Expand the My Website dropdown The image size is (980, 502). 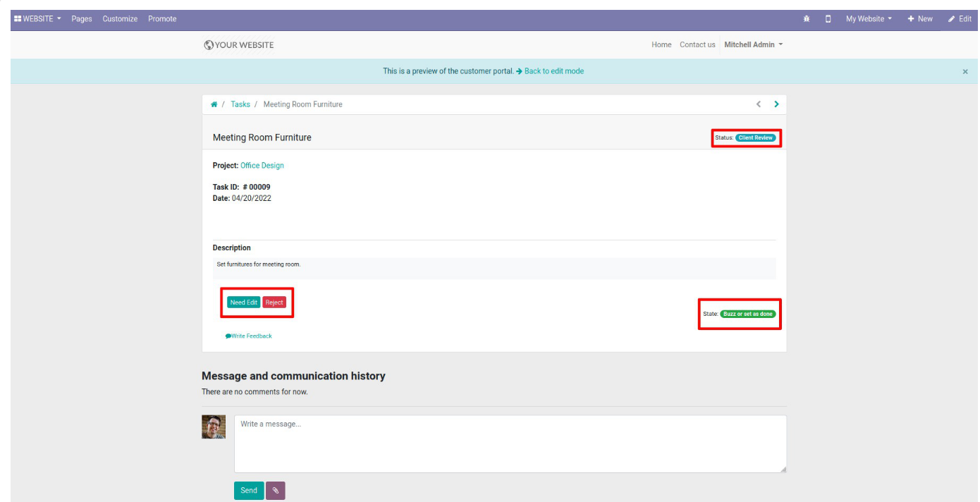[869, 18]
